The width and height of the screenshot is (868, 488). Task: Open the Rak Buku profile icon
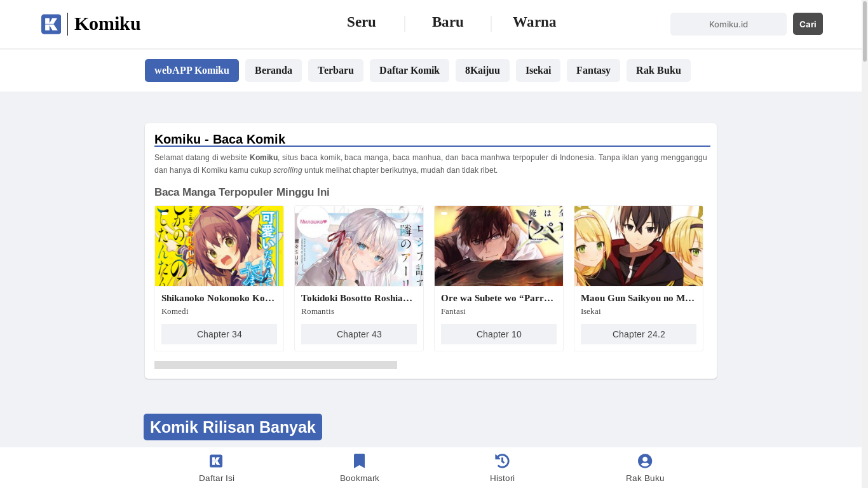pyautogui.click(x=645, y=461)
